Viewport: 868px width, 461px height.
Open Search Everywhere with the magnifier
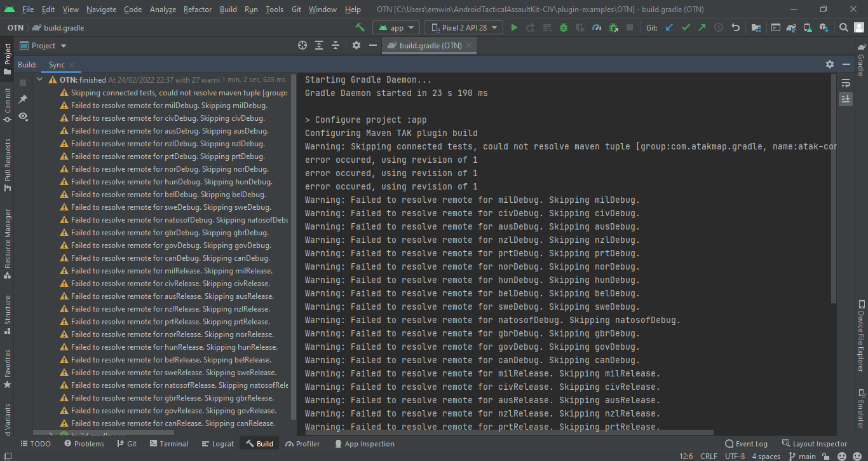pyautogui.click(x=844, y=27)
